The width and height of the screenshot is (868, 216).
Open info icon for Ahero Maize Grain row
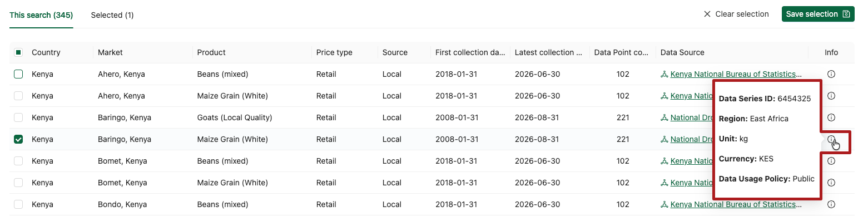[831, 96]
